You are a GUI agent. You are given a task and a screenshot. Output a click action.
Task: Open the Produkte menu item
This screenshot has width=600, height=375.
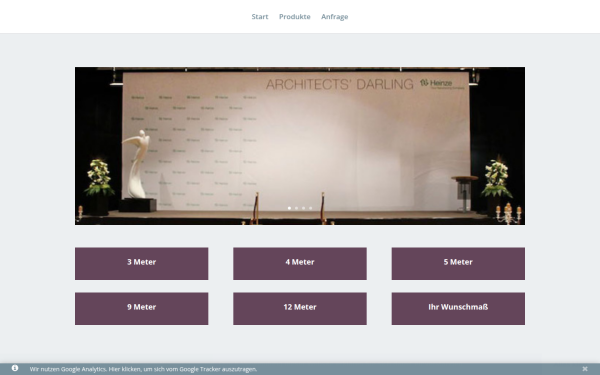[x=295, y=16]
